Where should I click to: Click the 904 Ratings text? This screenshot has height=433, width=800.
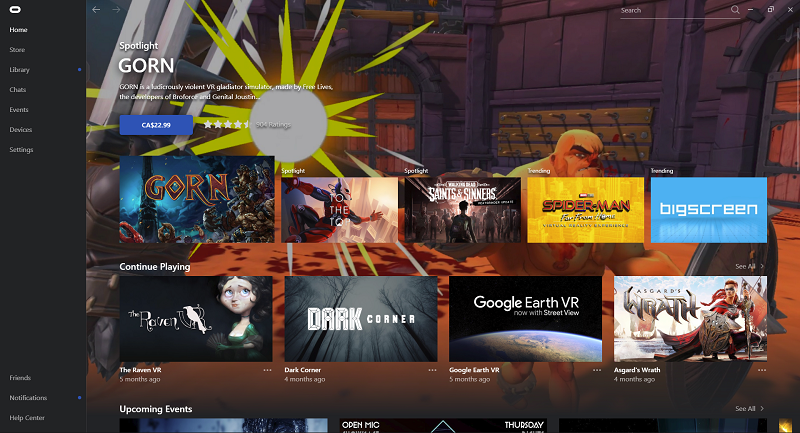point(273,124)
